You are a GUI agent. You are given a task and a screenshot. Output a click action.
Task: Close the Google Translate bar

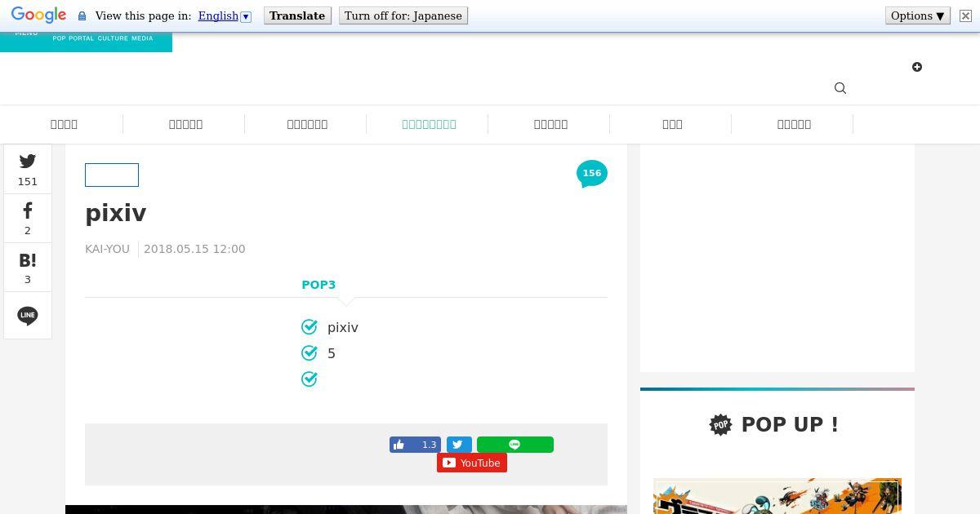pos(965,16)
